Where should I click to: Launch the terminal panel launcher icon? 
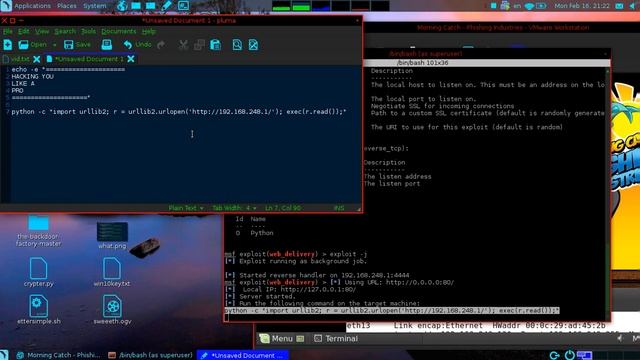click(183, 6)
